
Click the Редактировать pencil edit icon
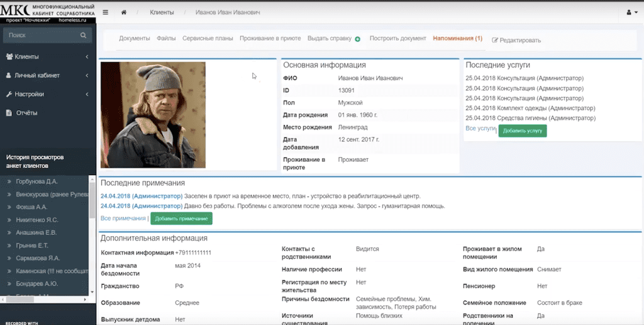495,40
